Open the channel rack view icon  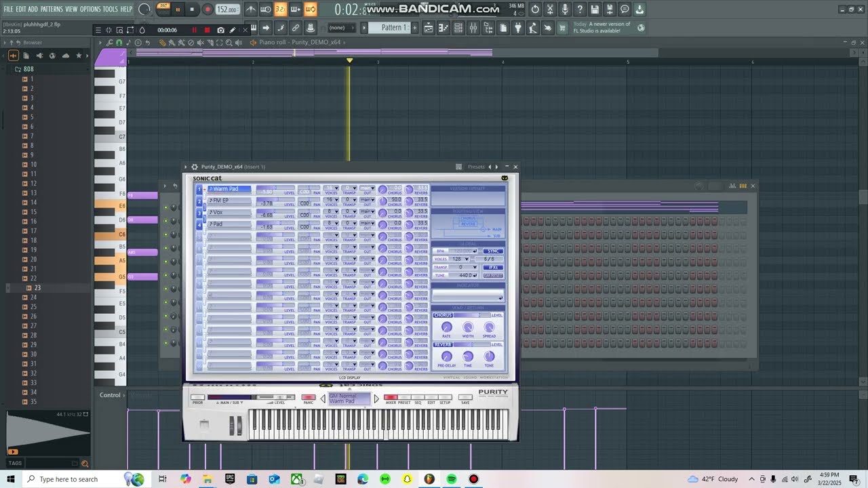(458, 28)
